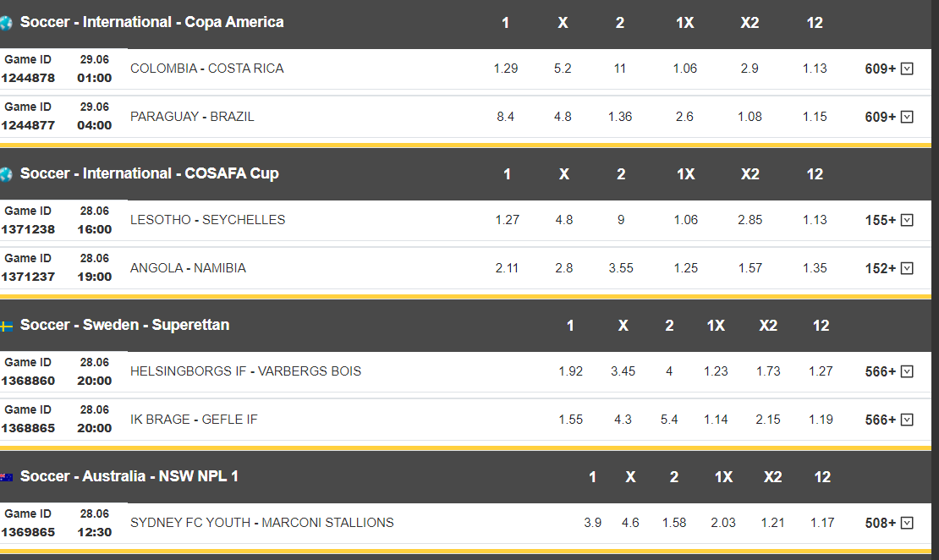Expand more markets for Colombia - Costa Rica
Screen dimensions: 939x560
(x=889, y=69)
